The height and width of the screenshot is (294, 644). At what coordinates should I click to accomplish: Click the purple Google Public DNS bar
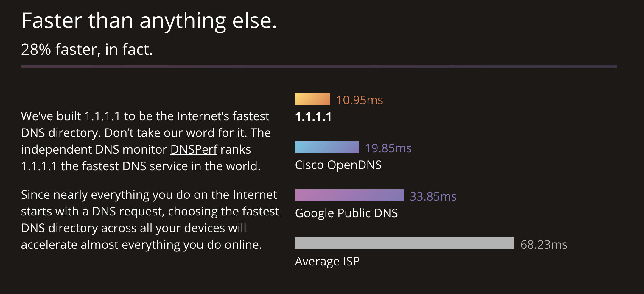click(349, 195)
